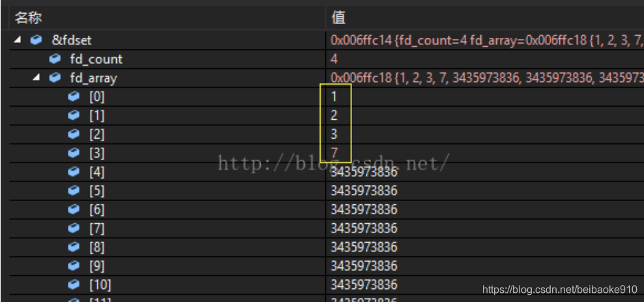This screenshot has width=644, height=302.
Task: Click the cube icon for element [8]
Action: click(74, 247)
